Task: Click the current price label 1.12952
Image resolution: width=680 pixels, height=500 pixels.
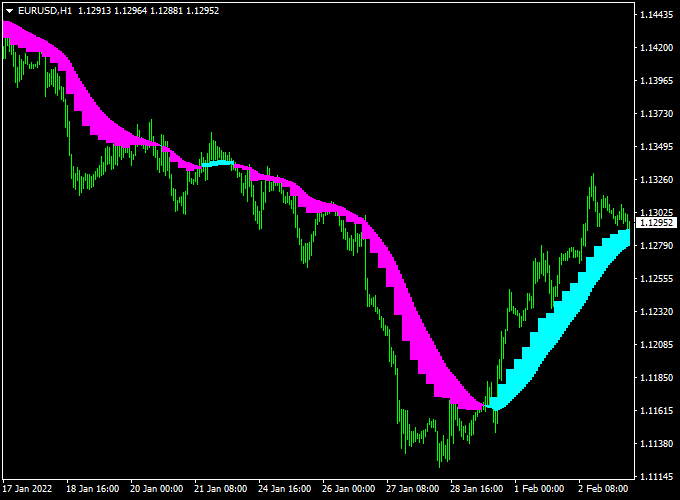Action: click(x=657, y=223)
